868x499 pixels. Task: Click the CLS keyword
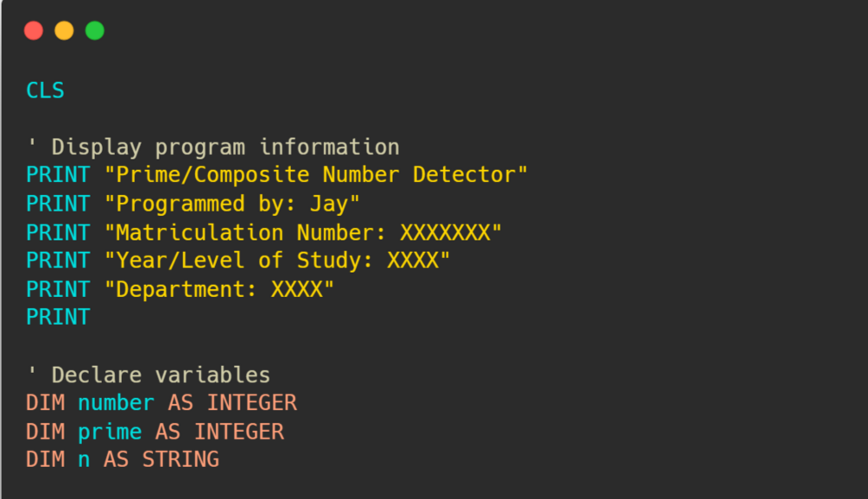45,90
